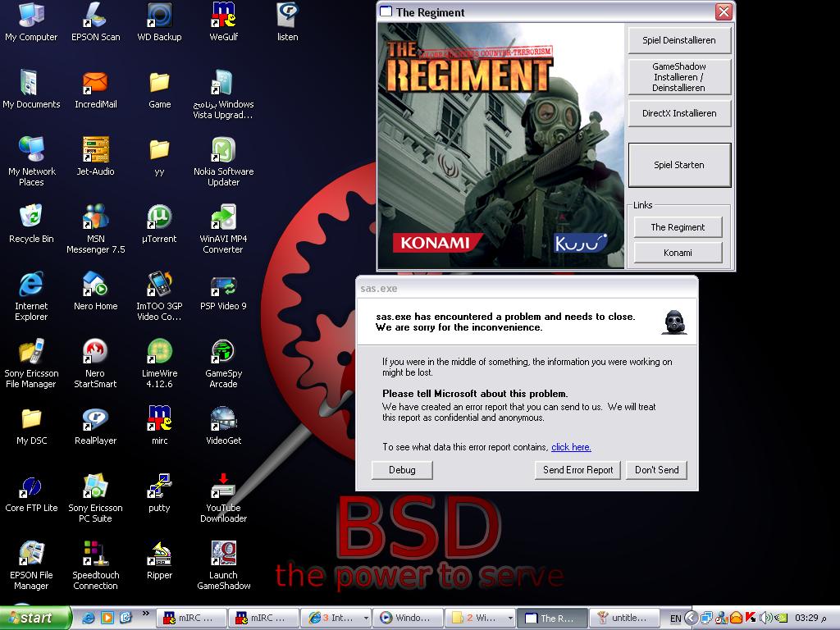Click Don't Send in error dialog
Image resolution: width=840 pixels, height=630 pixels.
(656, 470)
